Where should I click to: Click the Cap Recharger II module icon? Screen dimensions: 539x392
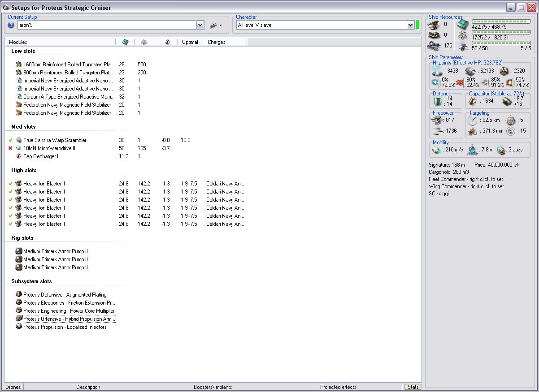click(x=19, y=156)
